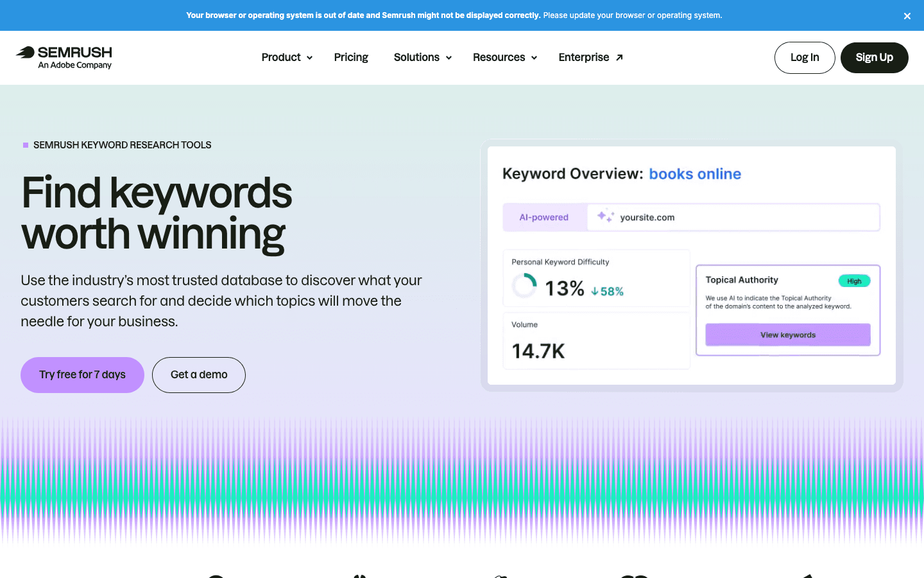924x578 pixels.
Task: Dismiss the outdated browser warning banner
Action: tap(907, 16)
